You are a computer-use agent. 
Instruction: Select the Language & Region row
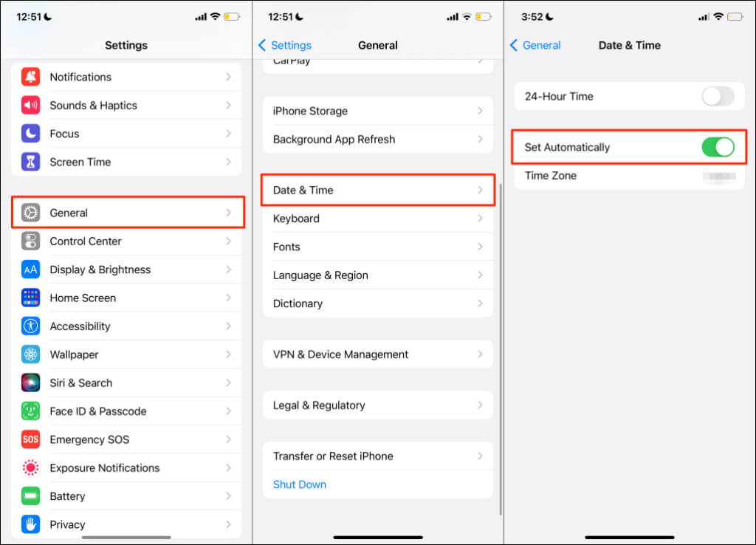pyautogui.click(x=378, y=275)
